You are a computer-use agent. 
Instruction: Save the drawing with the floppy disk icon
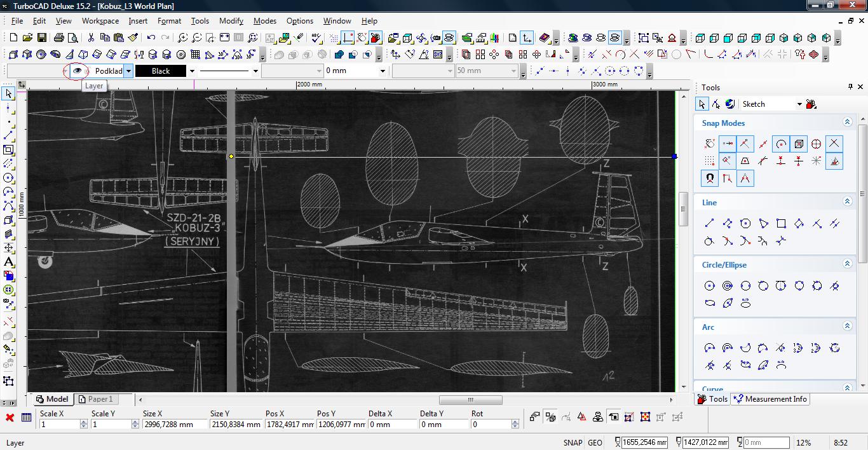[x=41, y=38]
